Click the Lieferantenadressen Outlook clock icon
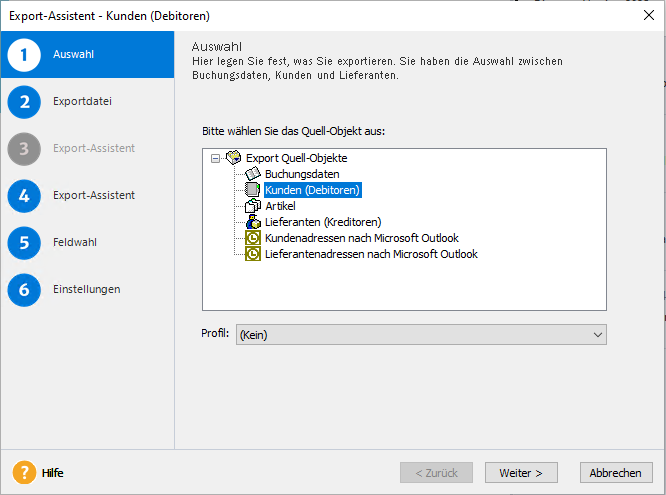 pos(253,254)
